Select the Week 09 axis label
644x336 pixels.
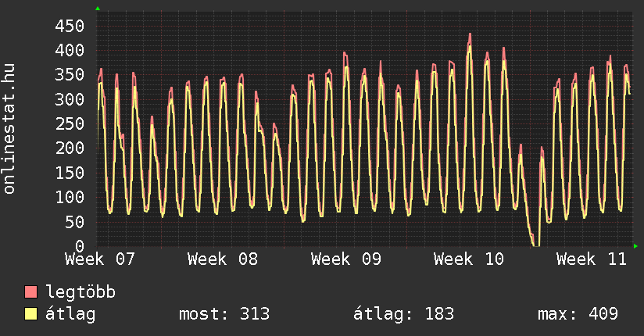pyautogui.click(x=345, y=259)
